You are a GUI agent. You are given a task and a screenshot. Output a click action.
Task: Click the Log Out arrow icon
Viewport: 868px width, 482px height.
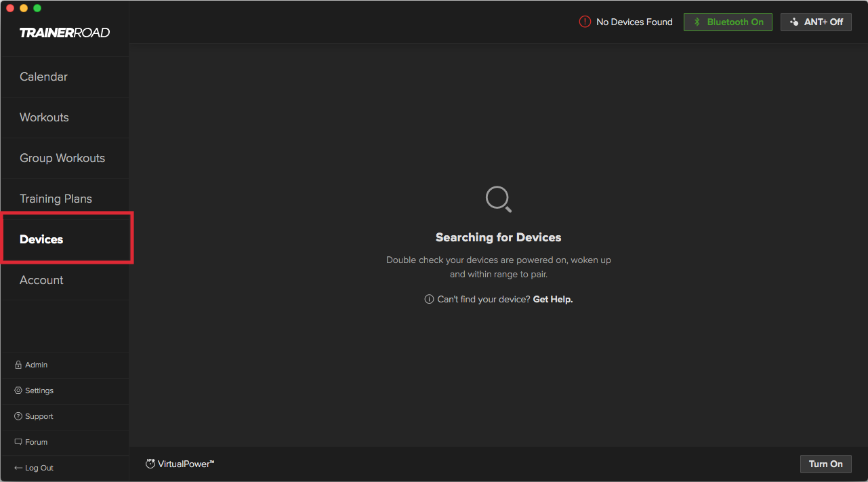pos(18,468)
